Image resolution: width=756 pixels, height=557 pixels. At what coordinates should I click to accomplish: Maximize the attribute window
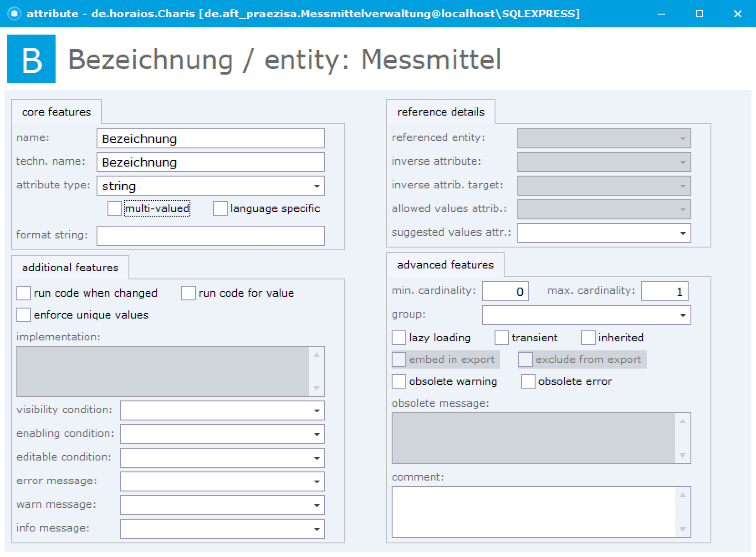[x=700, y=14]
